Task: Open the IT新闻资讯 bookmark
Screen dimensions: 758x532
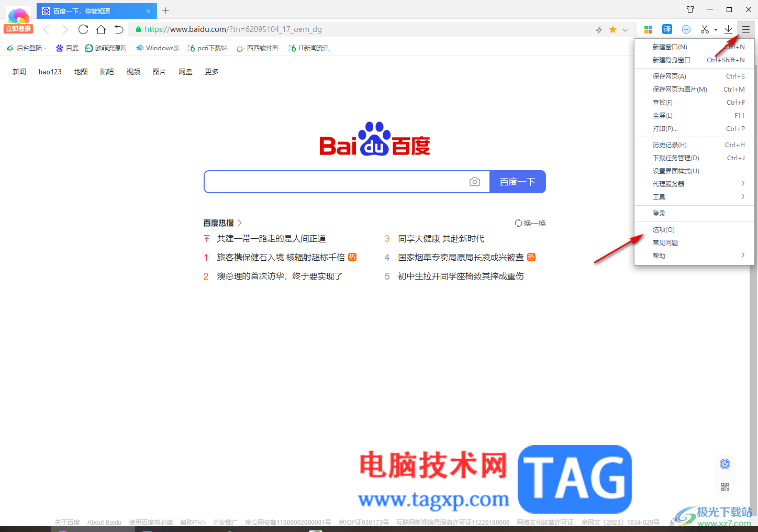Action: pyautogui.click(x=309, y=48)
